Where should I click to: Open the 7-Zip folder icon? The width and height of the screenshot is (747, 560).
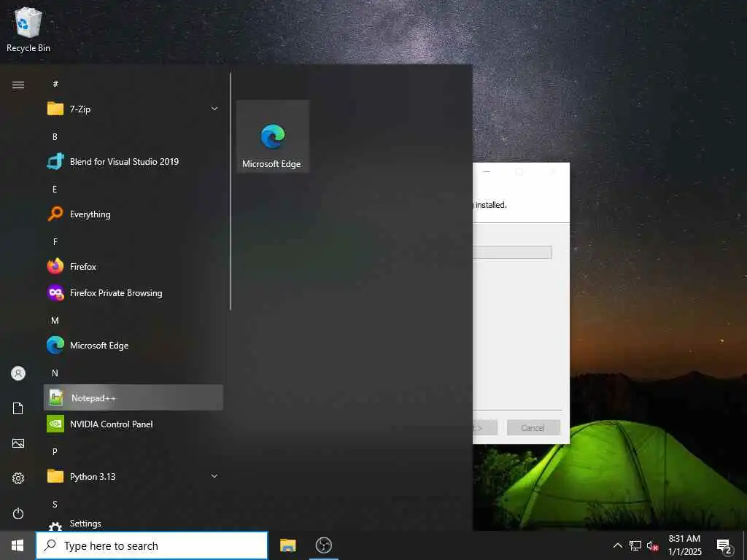pos(55,109)
